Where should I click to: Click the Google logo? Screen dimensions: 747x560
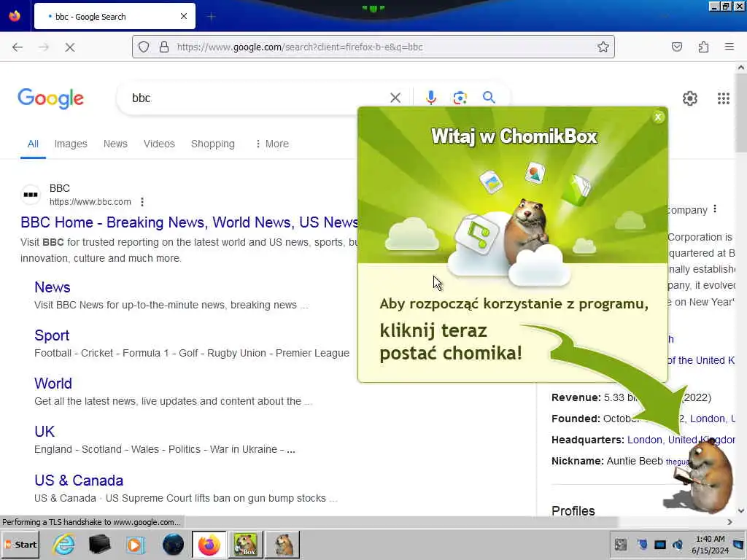(x=51, y=98)
